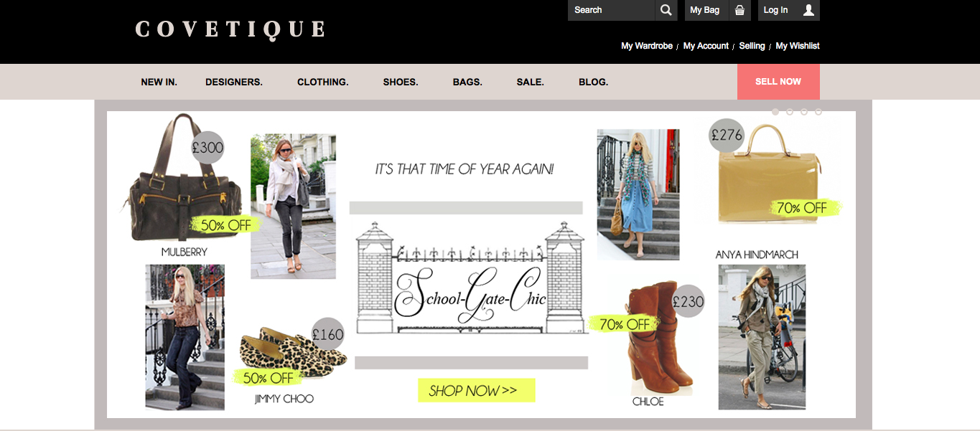Open the My Wishlist link
This screenshot has height=431, width=980.
point(798,46)
